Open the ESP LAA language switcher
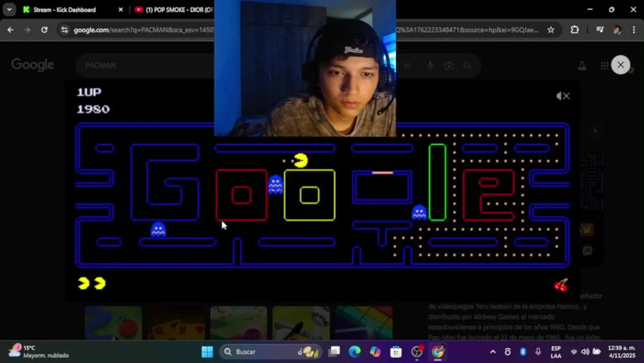The width and height of the screenshot is (644, 363). 556,352
